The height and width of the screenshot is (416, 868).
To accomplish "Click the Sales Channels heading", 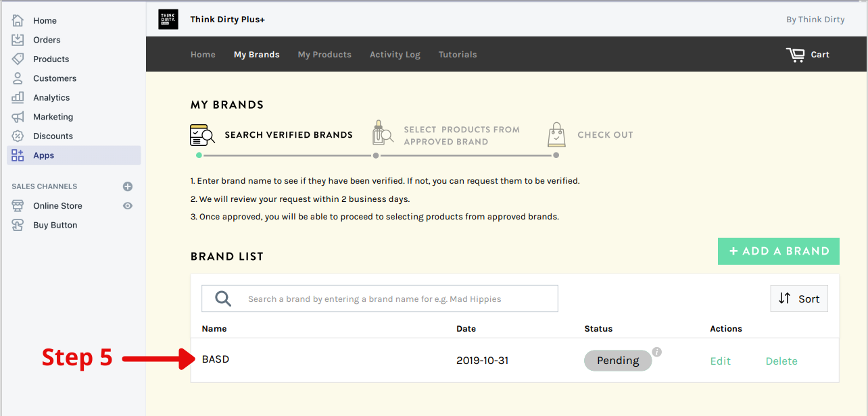I will (45, 186).
